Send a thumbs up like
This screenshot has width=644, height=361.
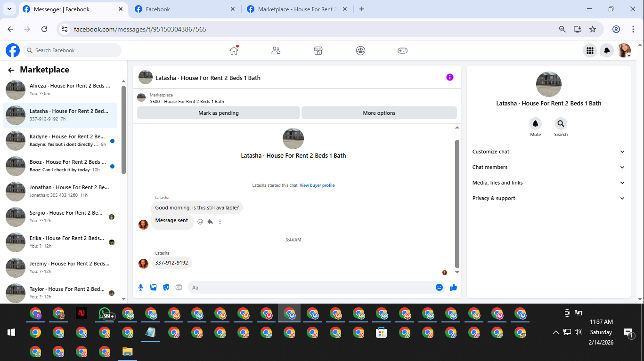tap(453, 287)
